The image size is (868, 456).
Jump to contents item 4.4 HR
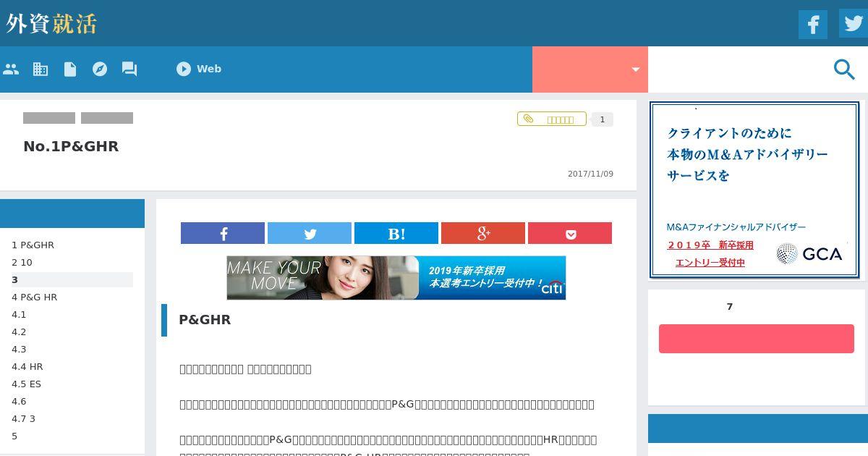pos(27,366)
